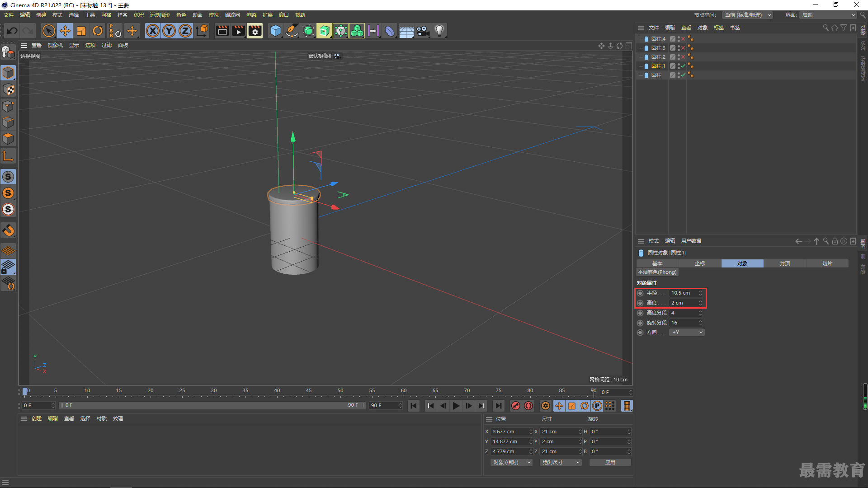Select 圆柱.2 in the object manager

click(x=658, y=57)
